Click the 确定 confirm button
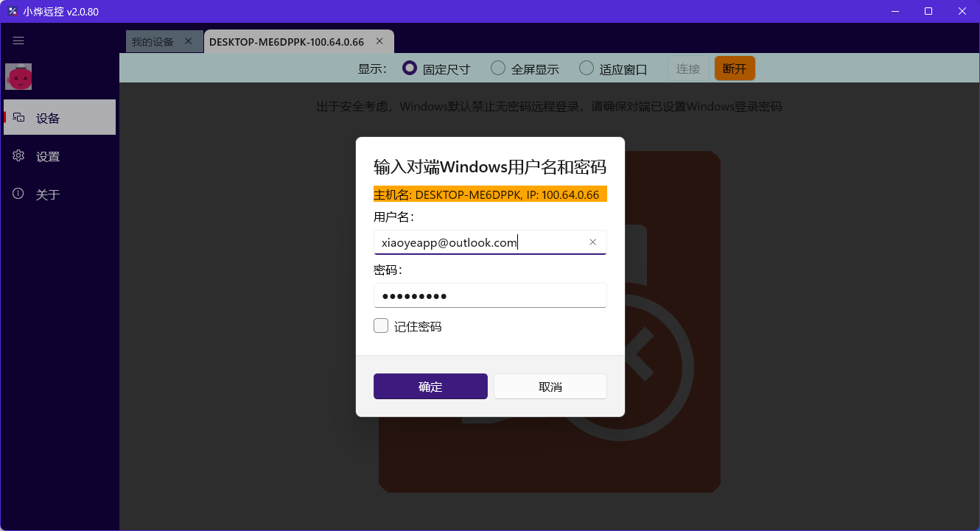This screenshot has width=980, height=531. [430, 387]
